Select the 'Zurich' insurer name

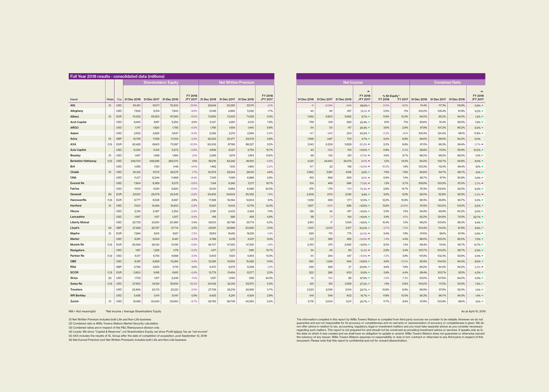(74, 301)
